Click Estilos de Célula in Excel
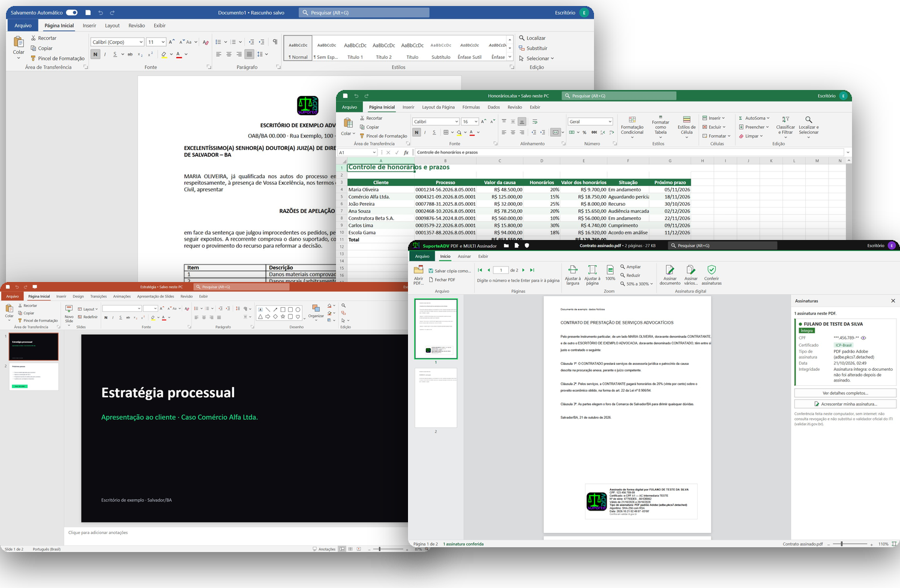 tap(686, 128)
